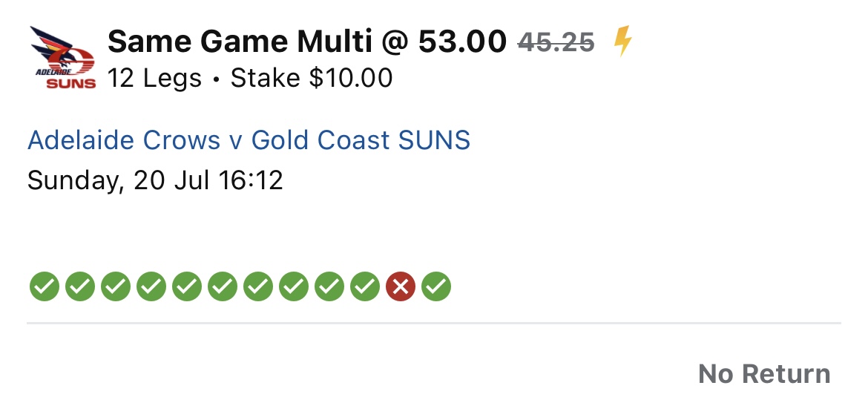Screen dimensions: 868x397
Task: Click the fourth green leg tick icon
Action: tap(151, 287)
